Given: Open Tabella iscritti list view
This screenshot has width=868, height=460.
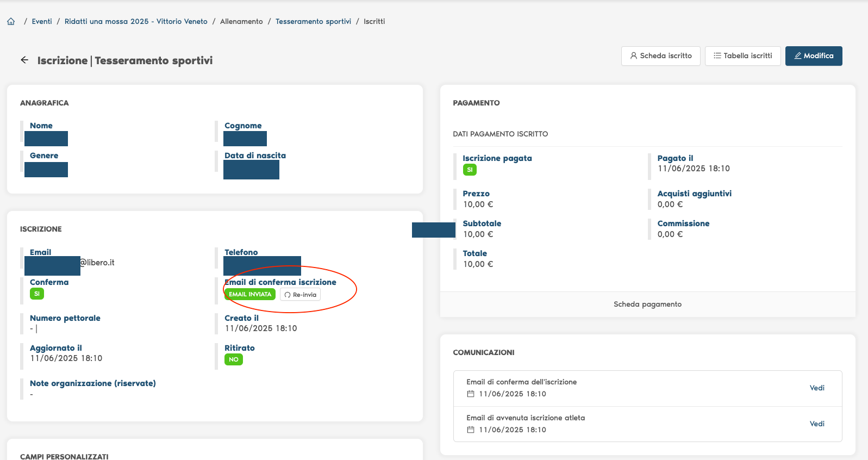Looking at the screenshot, I should (742, 56).
